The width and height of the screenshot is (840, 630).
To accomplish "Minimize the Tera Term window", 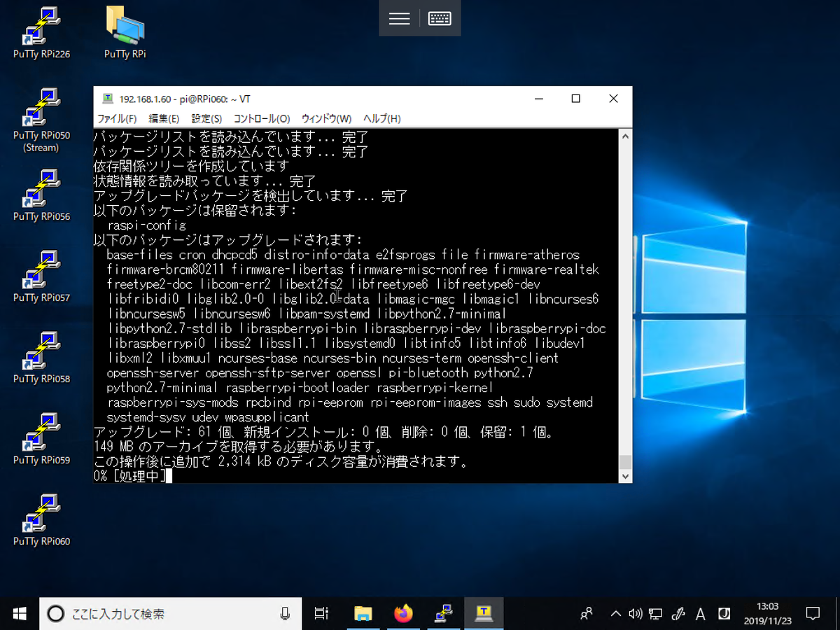I will pyautogui.click(x=538, y=99).
